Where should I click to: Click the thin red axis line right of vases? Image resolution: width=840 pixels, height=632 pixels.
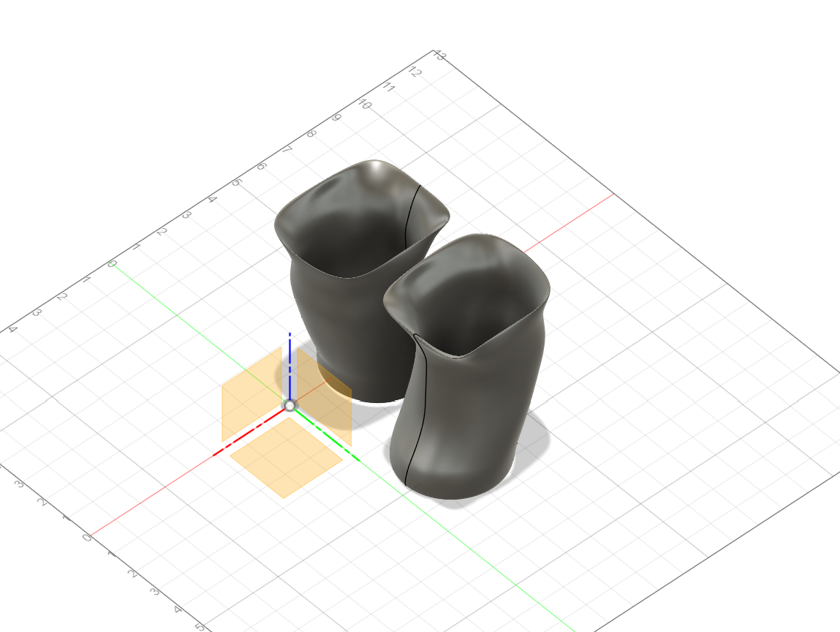[578, 216]
